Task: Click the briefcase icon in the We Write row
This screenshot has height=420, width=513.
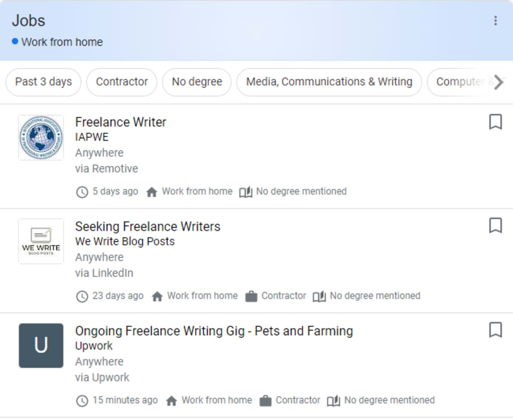Action: 251,296
